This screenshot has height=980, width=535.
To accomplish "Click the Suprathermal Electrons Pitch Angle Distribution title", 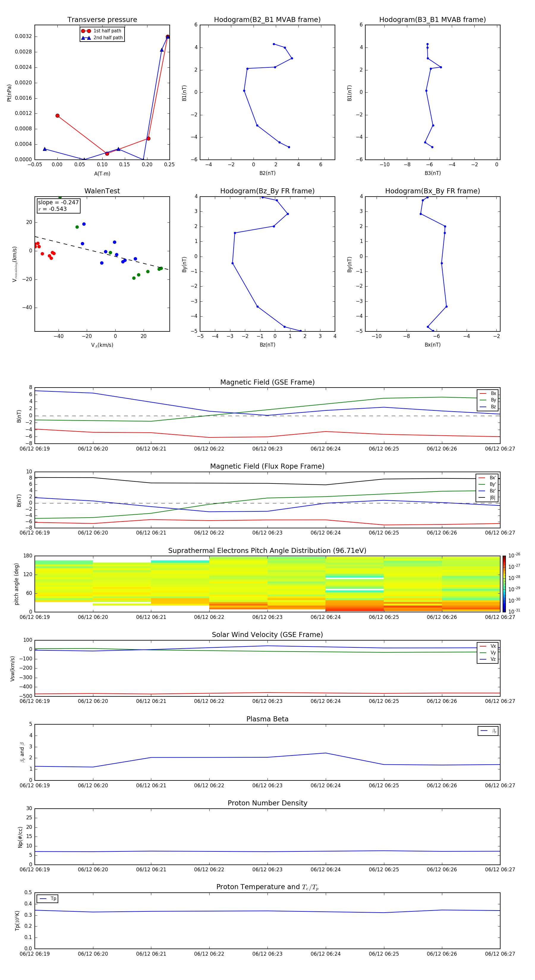I will pyautogui.click(x=267, y=551).
